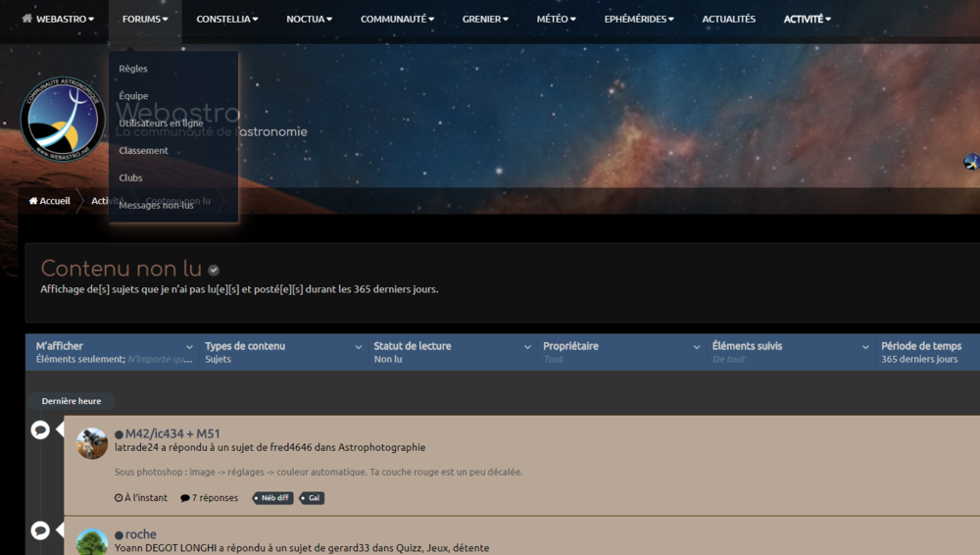This screenshot has width=980, height=555.
Task: Select Équipe in Forums submenu
Action: click(x=133, y=96)
